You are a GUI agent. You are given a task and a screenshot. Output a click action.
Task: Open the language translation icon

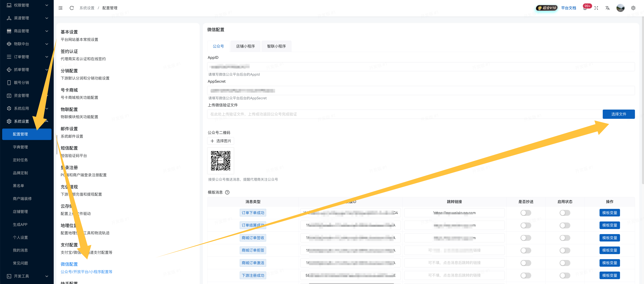(607, 8)
